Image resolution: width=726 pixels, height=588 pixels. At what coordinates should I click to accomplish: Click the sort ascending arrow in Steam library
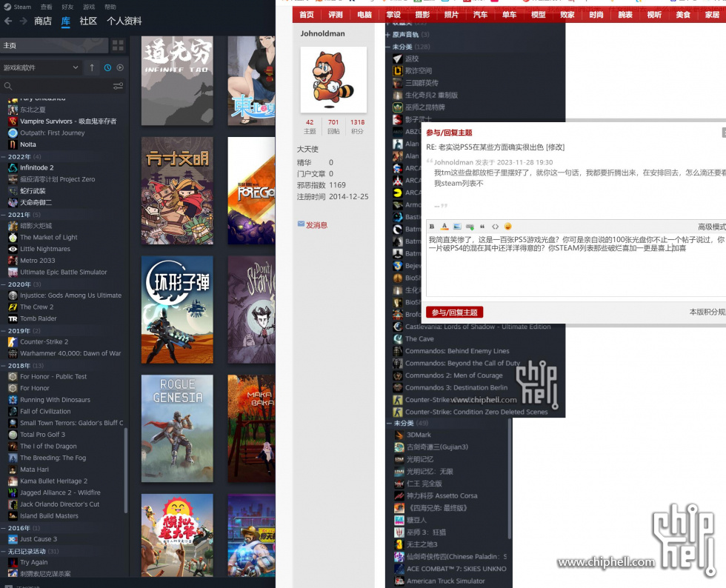coord(92,67)
